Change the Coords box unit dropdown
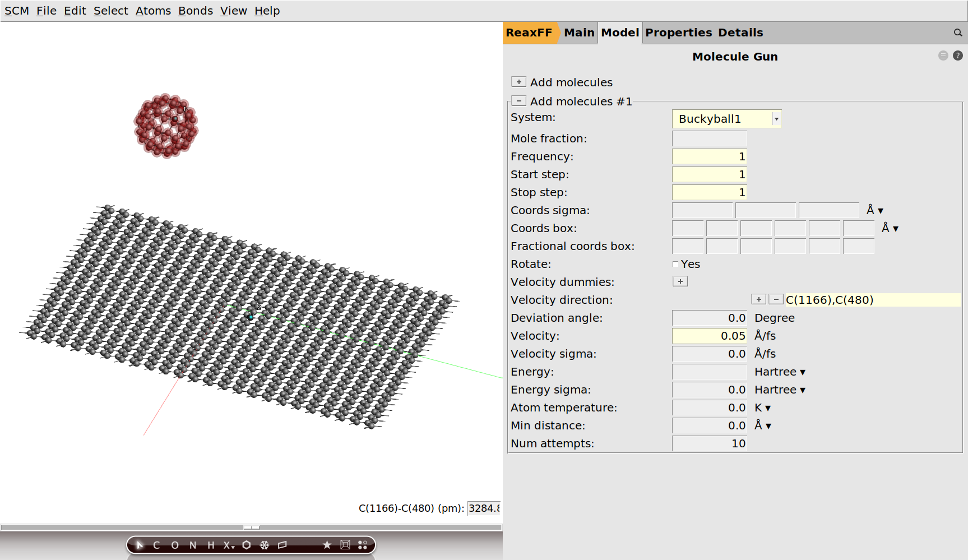The image size is (968, 560). point(890,228)
